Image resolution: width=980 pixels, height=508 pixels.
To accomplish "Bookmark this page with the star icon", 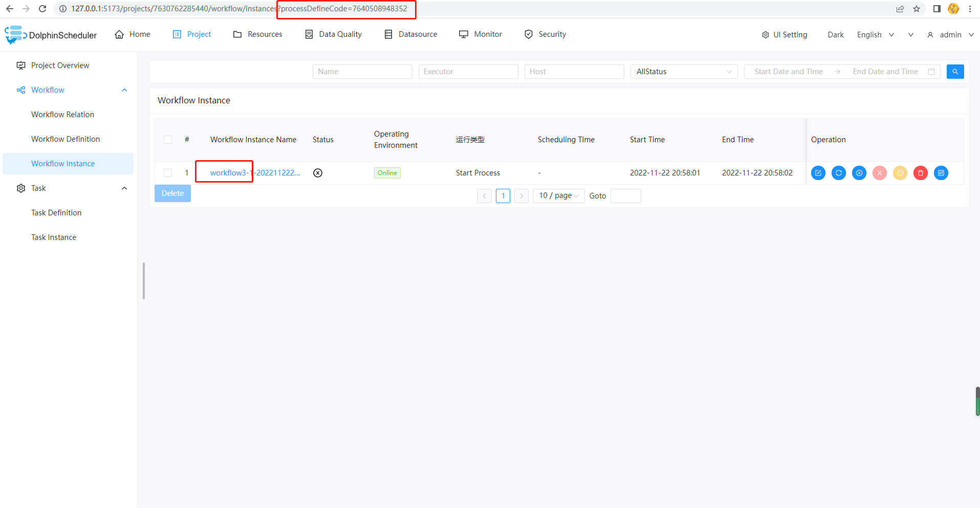I will pyautogui.click(x=916, y=9).
